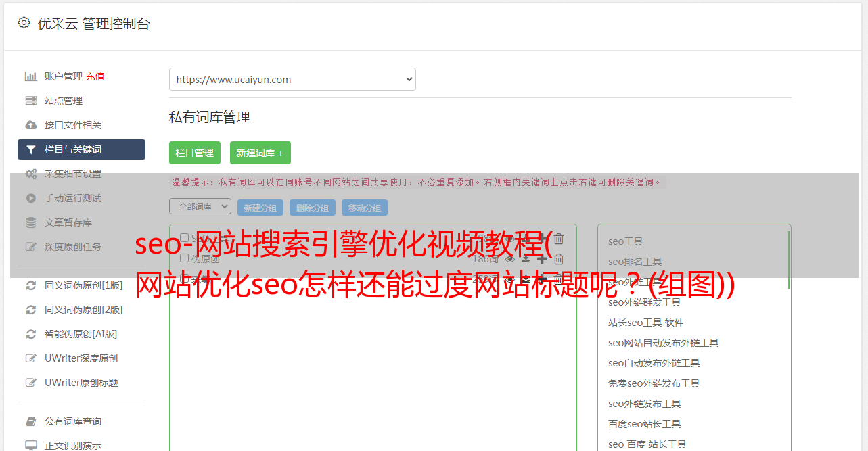Viewport: 868px width, 451px height.
Task: Select keyword 'seo自动发布外链工具'
Action: tap(654, 363)
